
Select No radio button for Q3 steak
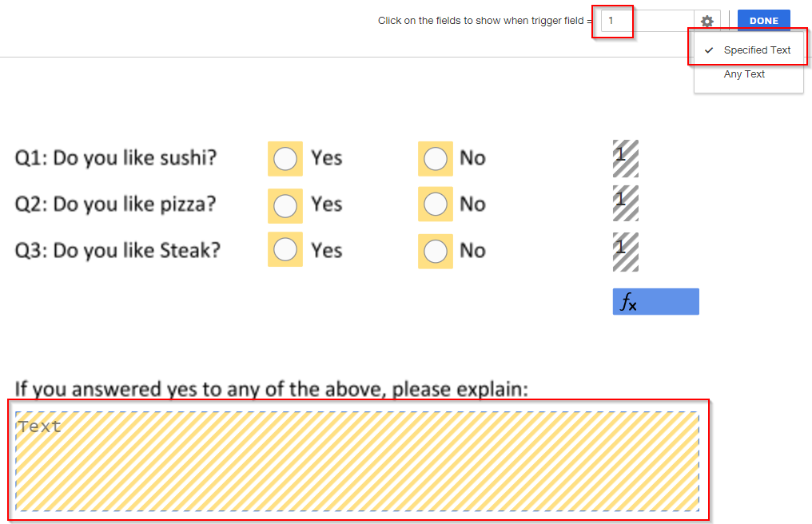pos(435,251)
